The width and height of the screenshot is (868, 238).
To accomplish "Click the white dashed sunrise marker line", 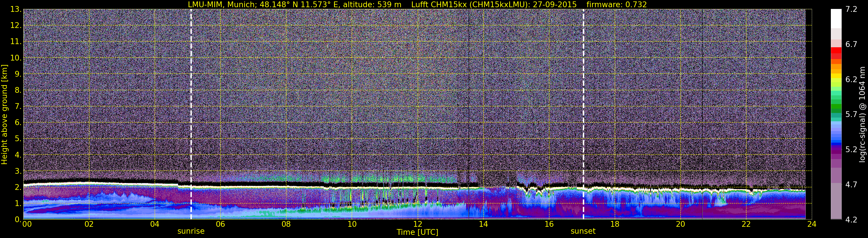I will coord(191,114).
